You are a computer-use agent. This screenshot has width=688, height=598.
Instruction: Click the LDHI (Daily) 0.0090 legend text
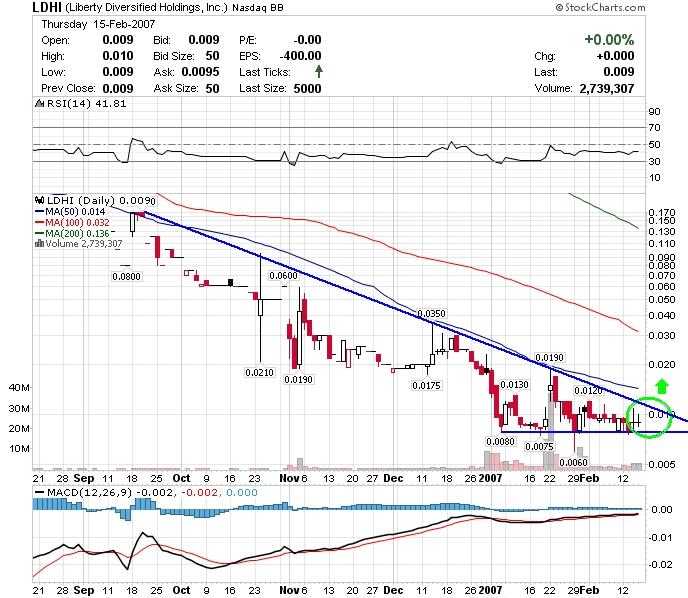coord(101,201)
